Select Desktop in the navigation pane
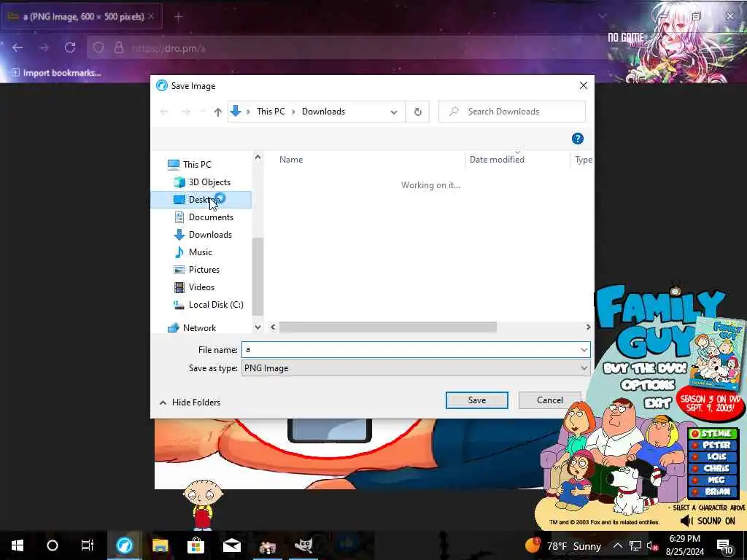The height and width of the screenshot is (560, 747). click(201, 200)
